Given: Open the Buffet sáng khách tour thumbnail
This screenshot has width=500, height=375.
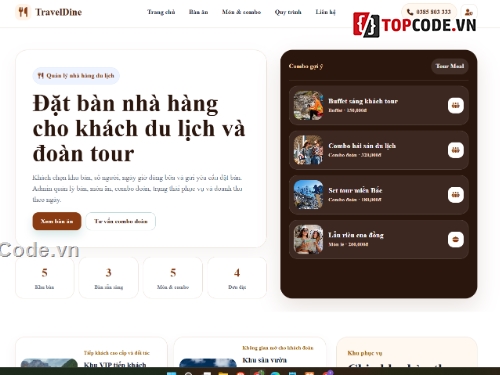Looking at the screenshot, I should point(308,106).
